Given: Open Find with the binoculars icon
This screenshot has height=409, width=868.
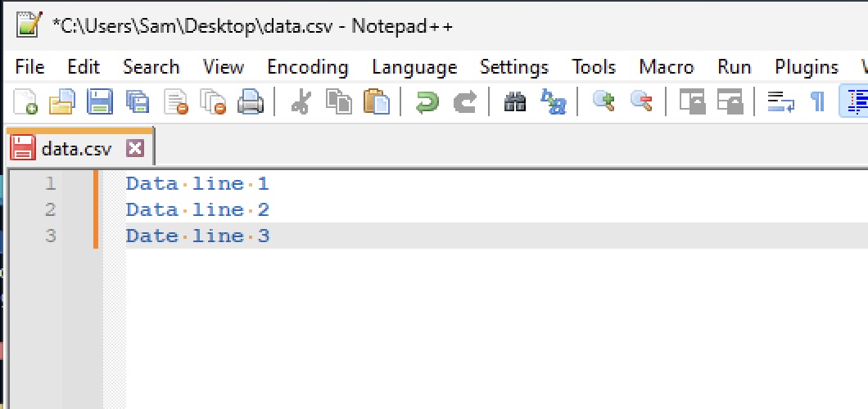Looking at the screenshot, I should click(515, 101).
